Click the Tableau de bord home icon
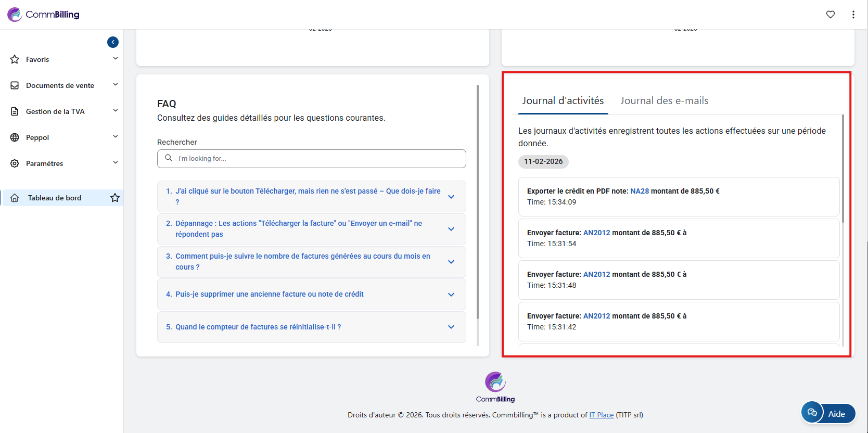868x433 pixels. 15,198
